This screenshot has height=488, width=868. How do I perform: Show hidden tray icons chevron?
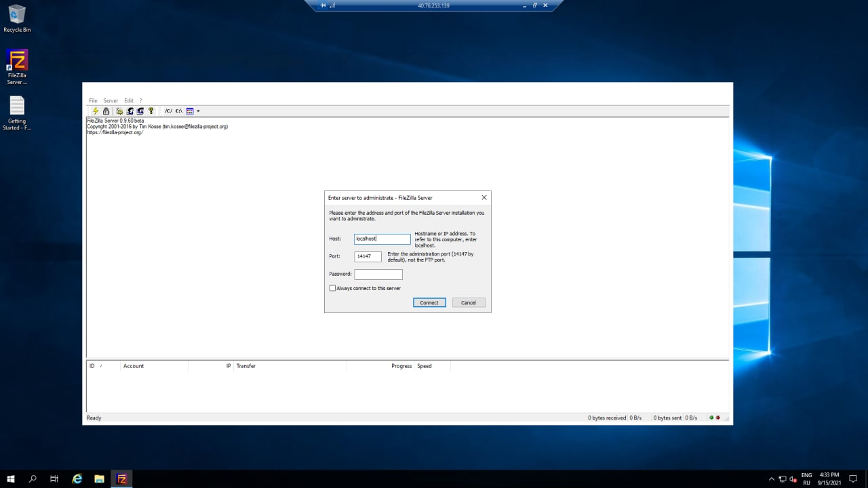point(771,479)
